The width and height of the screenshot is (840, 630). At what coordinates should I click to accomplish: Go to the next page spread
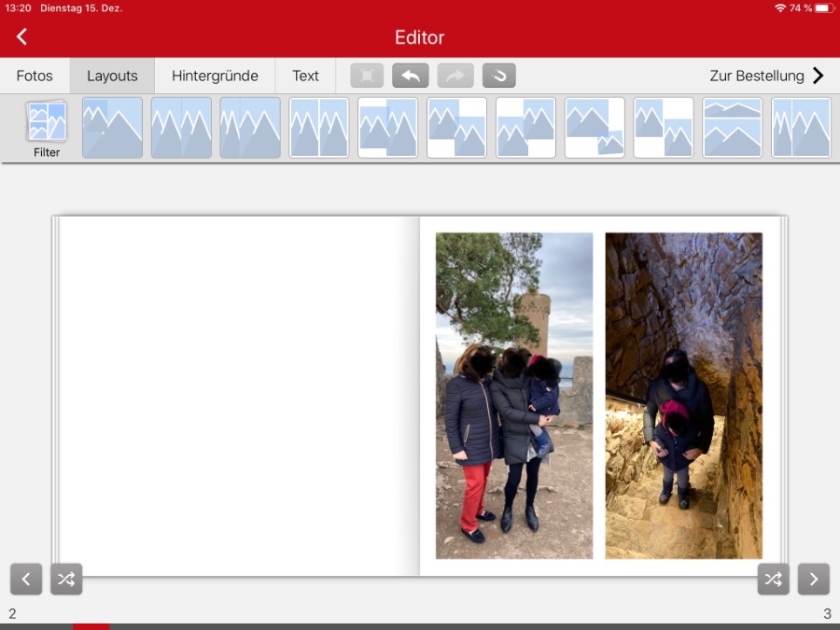pyautogui.click(x=813, y=579)
